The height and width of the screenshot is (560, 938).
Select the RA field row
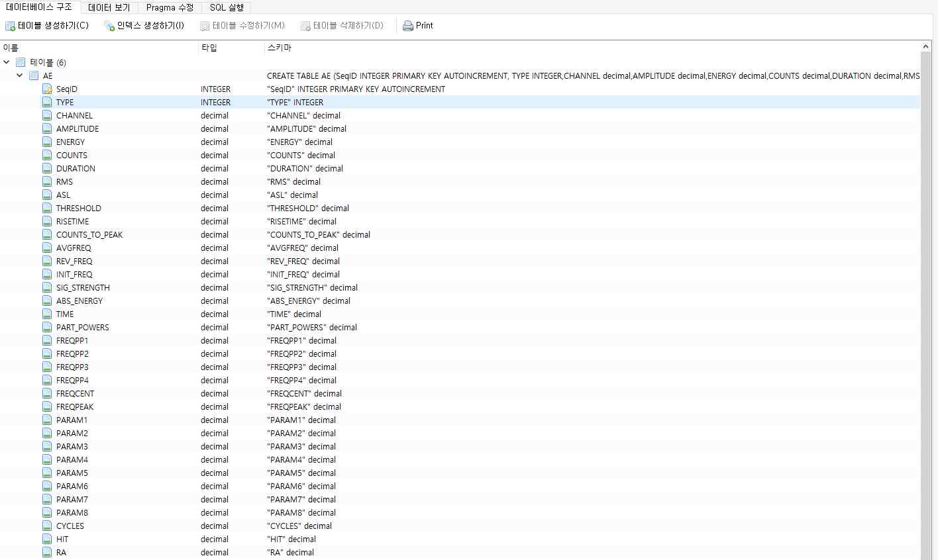pos(460,552)
